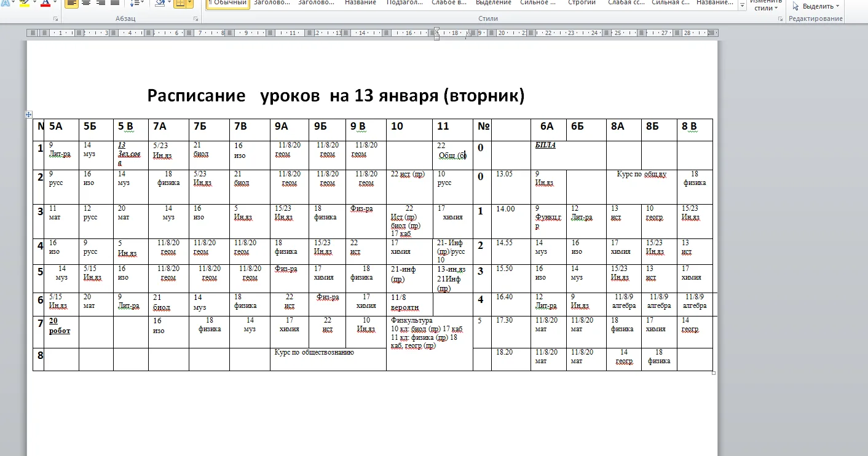868x456 pixels.
Task: Open the Абзац dialog launcher
Action: pyautogui.click(x=196, y=19)
